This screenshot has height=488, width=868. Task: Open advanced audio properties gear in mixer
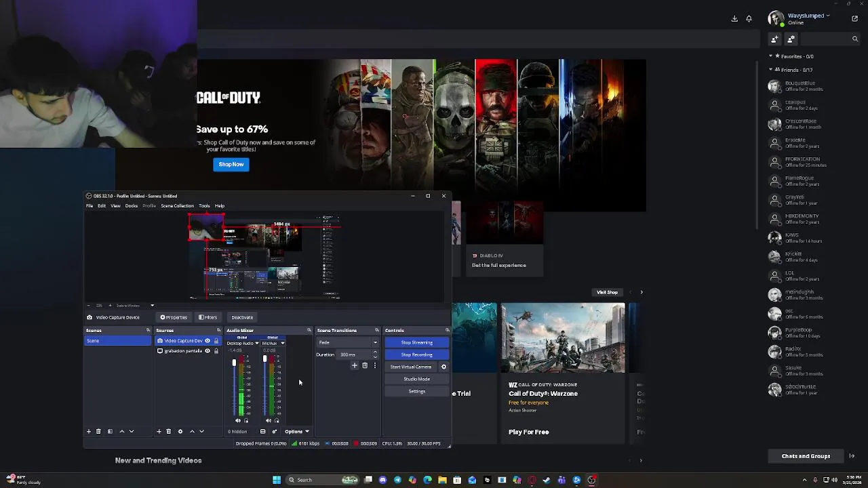coord(275,432)
